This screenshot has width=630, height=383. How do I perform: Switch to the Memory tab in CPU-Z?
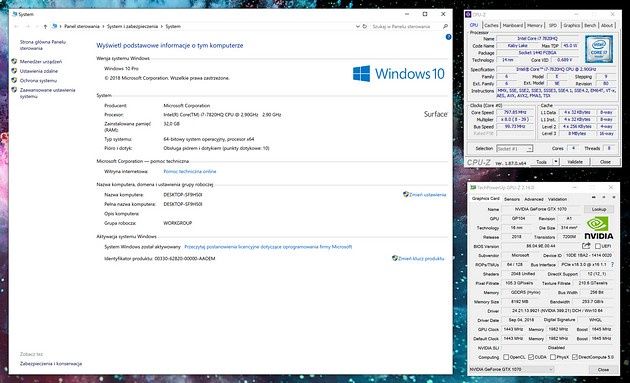(535, 25)
